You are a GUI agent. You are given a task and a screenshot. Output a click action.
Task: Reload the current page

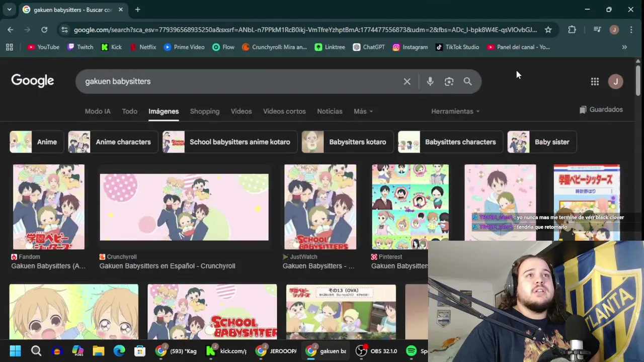tap(44, 30)
